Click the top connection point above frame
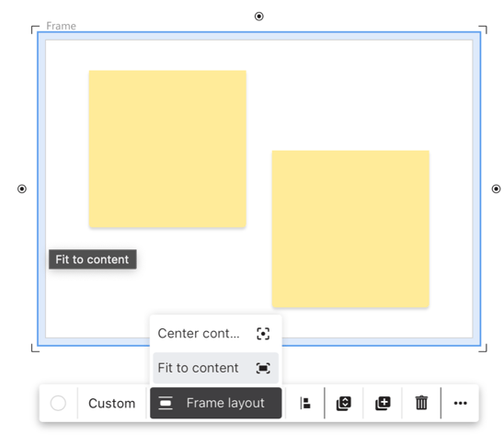 (258, 16)
